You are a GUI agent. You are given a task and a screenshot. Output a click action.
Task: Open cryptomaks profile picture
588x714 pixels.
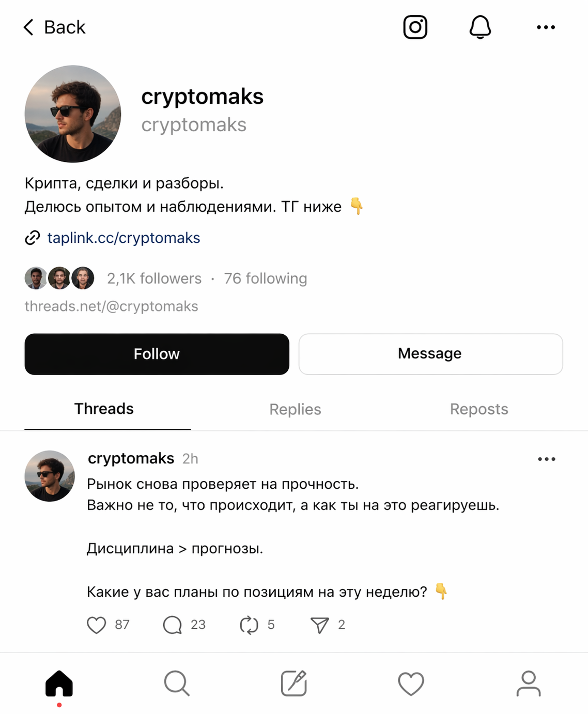[72, 114]
